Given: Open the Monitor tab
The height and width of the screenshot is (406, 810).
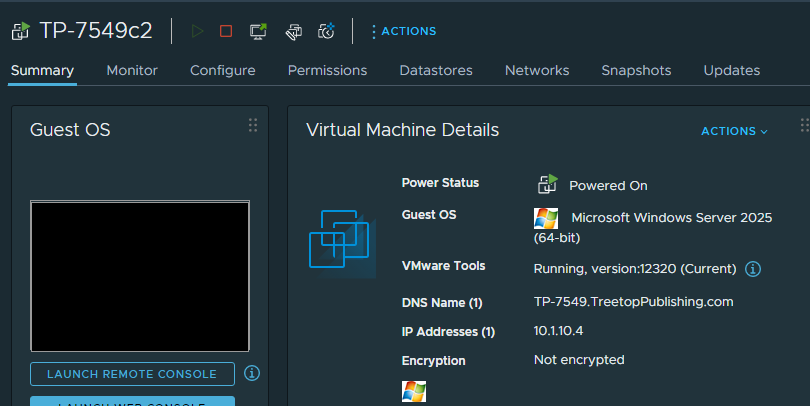Looking at the screenshot, I should (x=132, y=70).
